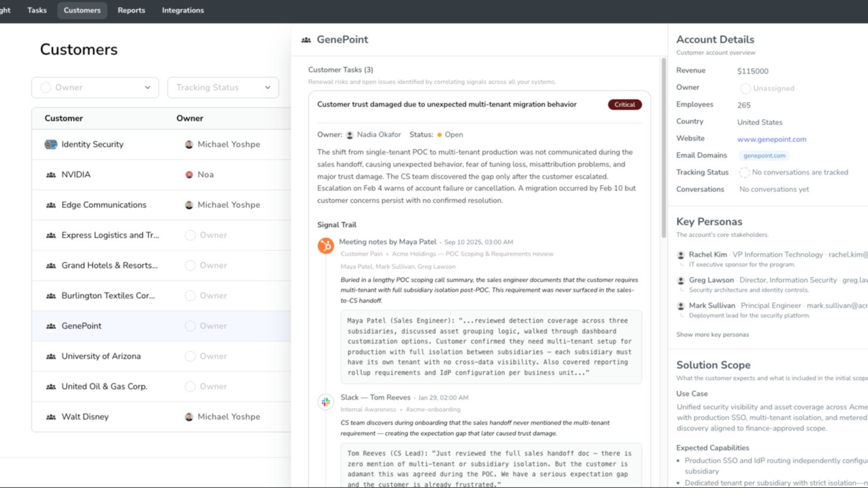
Task: Click the GenePoint panel header group icon
Action: [x=306, y=40]
